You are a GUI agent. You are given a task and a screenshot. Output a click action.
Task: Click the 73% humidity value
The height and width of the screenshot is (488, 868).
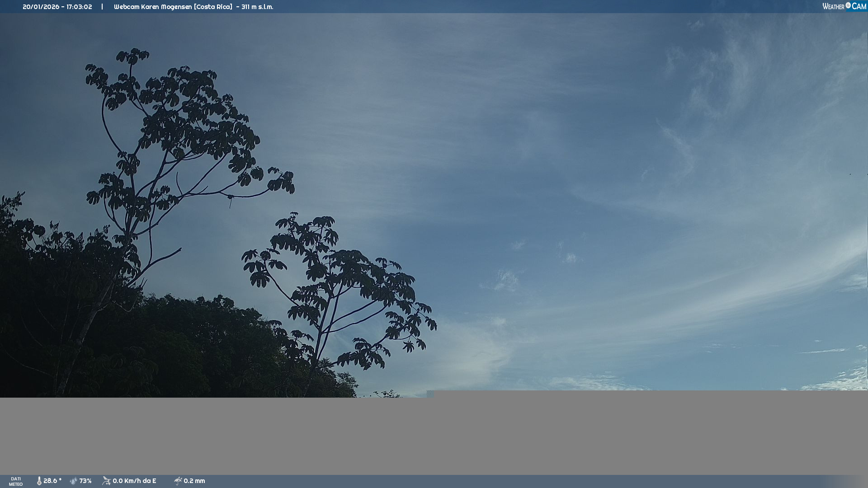click(x=85, y=481)
